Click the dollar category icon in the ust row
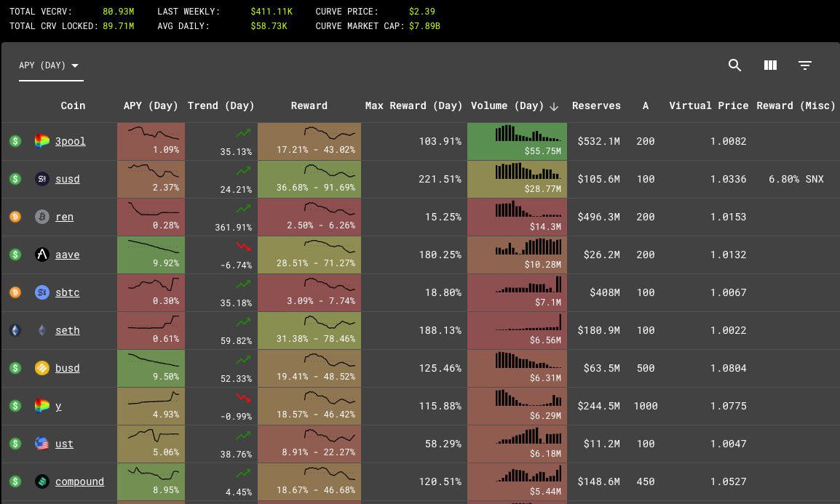Viewport: 840px width, 504px height. pyautogui.click(x=15, y=444)
